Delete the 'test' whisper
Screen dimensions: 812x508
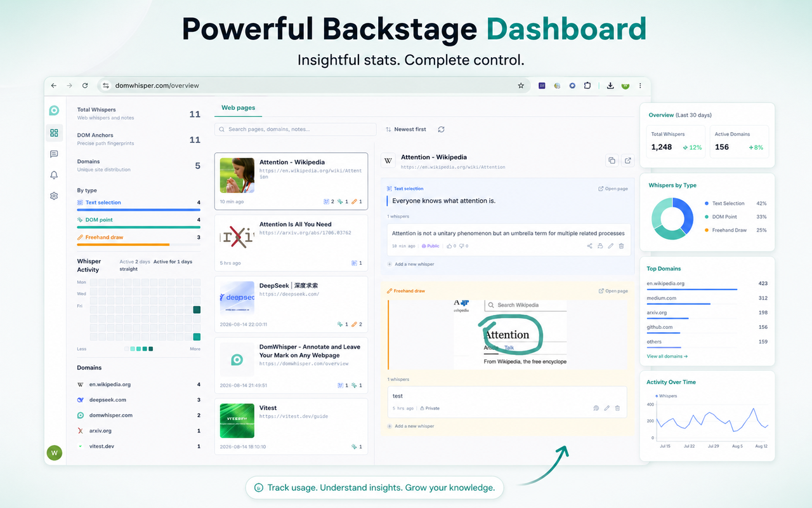618,408
